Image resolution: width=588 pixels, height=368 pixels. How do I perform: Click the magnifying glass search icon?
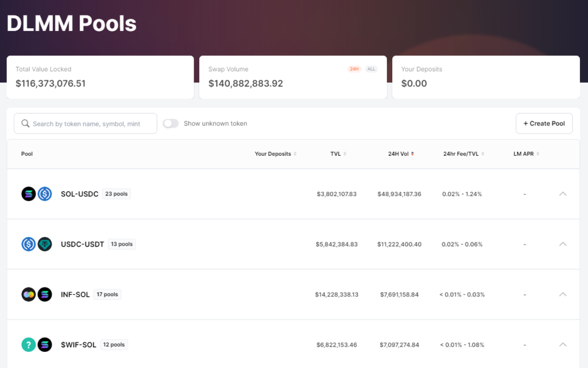pyautogui.click(x=25, y=124)
